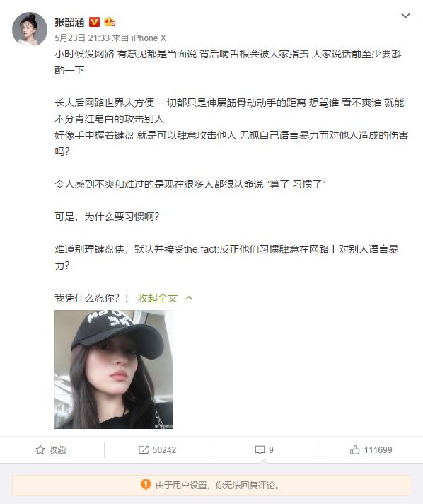This screenshot has height=504, width=423.
Task: Click the iPhone X source link
Action: tap(149, 38)
